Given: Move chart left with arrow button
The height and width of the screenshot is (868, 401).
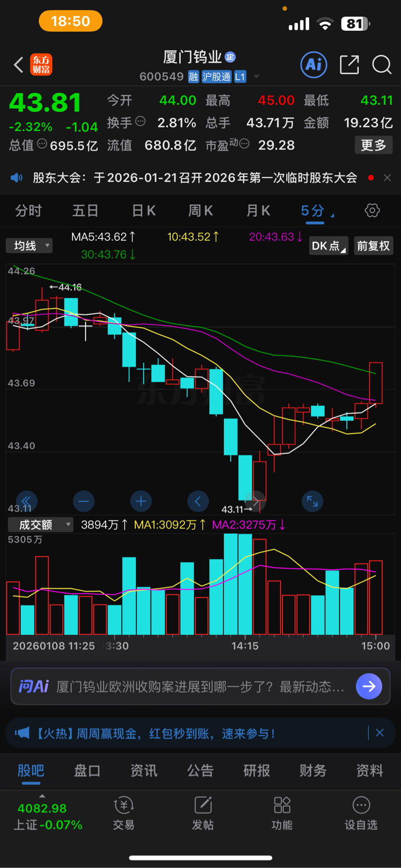Looking at the screenshot, I should coord(198,501).
